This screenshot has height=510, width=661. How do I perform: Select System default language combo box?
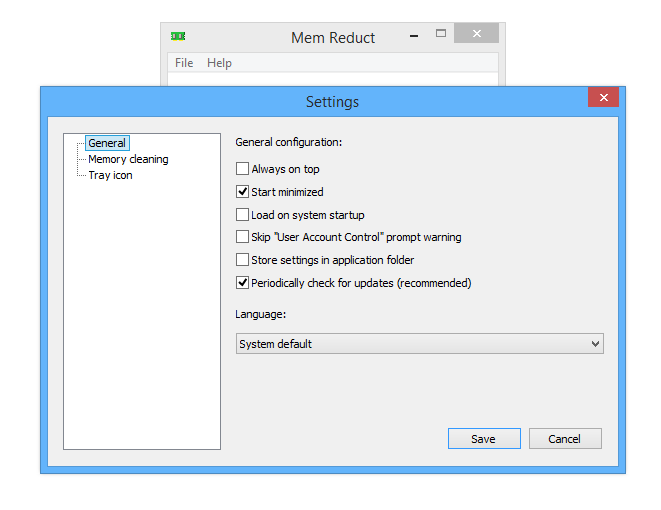pyautogui.click(x=419, y=344)
